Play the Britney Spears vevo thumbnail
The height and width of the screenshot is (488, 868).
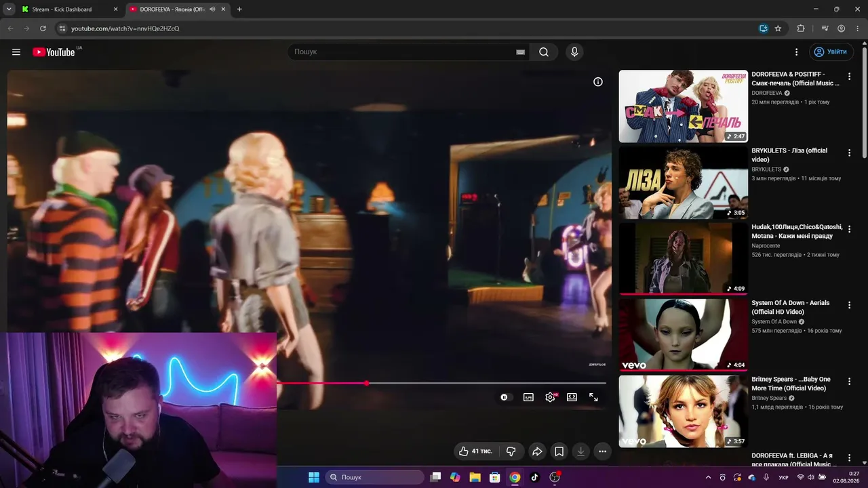coord(683,411)
